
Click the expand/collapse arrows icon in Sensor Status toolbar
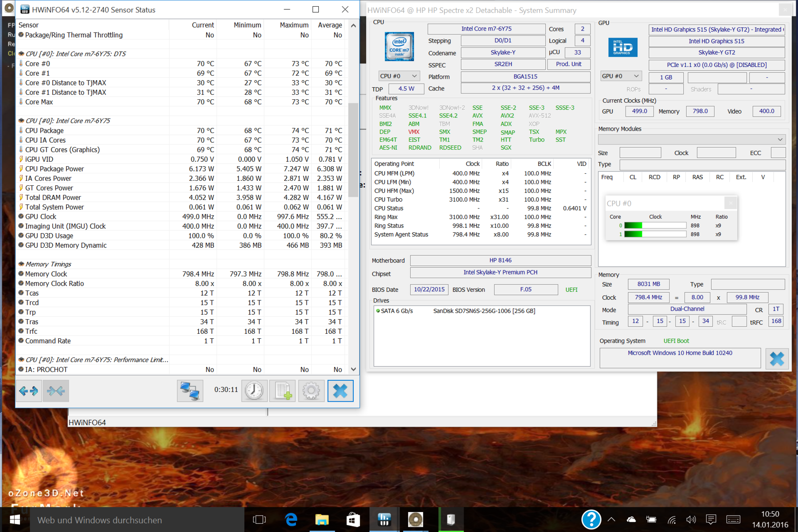[29, 391]
